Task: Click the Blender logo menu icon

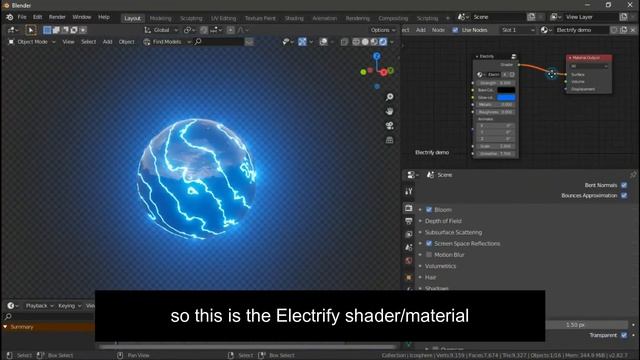Action: coord(9,17)
